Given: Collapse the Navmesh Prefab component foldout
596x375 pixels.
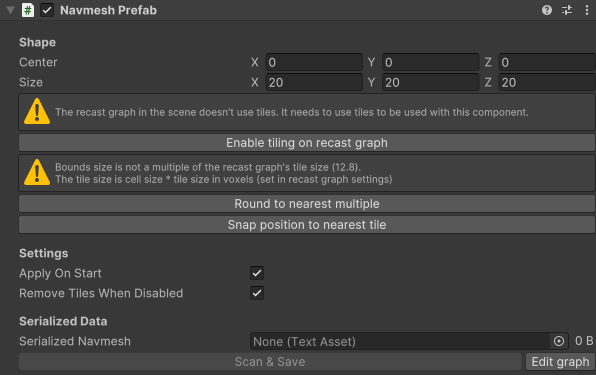Looking at the screenshot, I should (x=10, y=10).
